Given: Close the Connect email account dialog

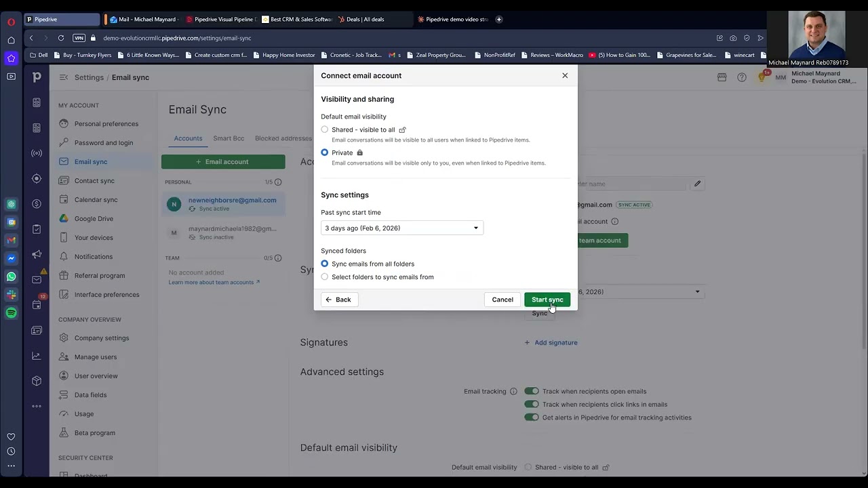Looking at the screenshot, I should point(565,75).
